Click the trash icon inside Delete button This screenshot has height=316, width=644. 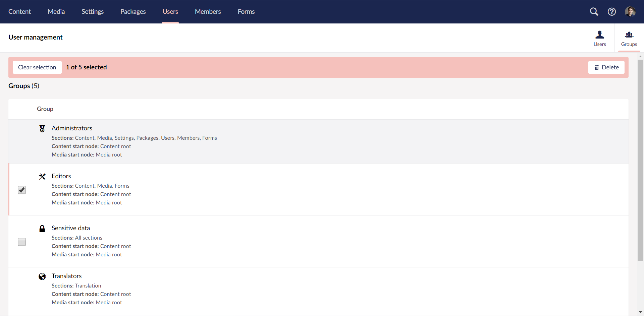click(597, 67)
